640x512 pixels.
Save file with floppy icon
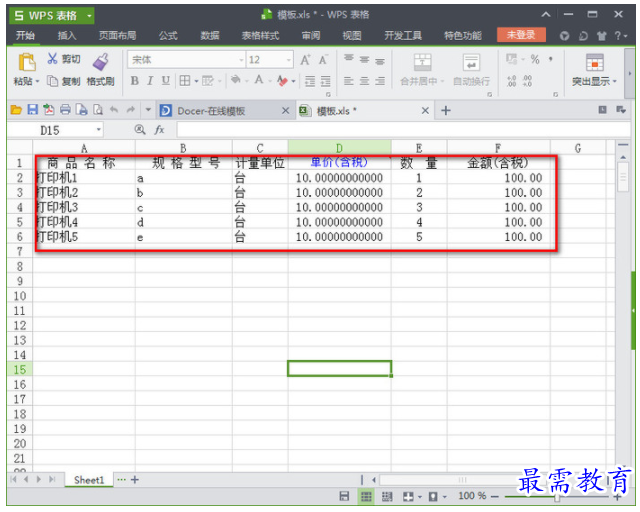point(33,109)
